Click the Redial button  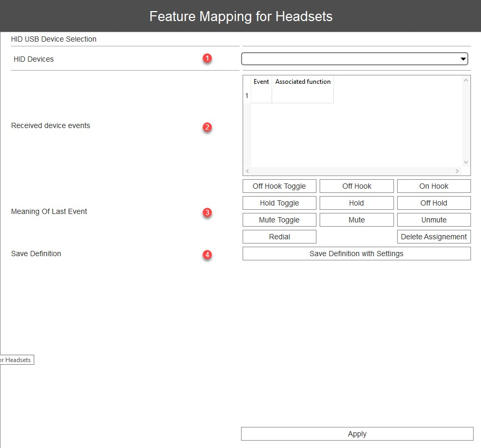pos(279,237)
